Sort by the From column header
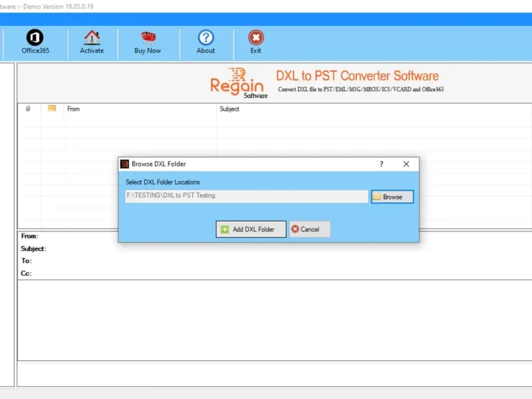This screenshot has height=399, width=532. (74, 109)
